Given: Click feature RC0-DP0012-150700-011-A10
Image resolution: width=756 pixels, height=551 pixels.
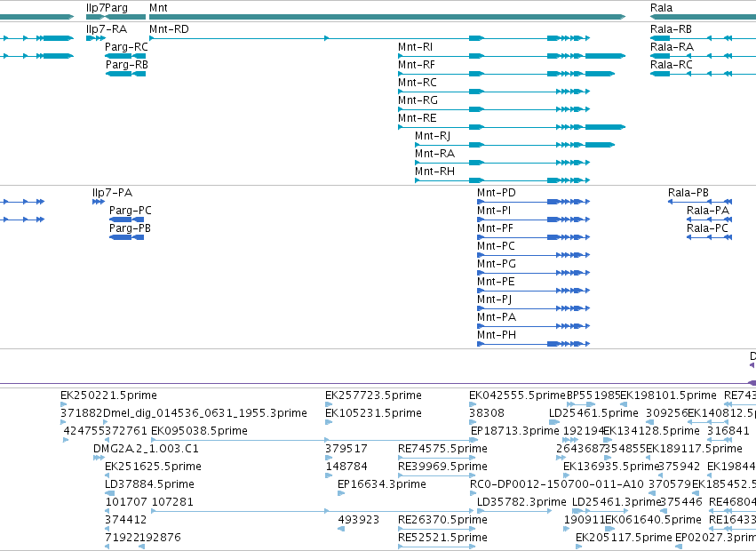Looking at the screenshot, I should tap(557, 484).
